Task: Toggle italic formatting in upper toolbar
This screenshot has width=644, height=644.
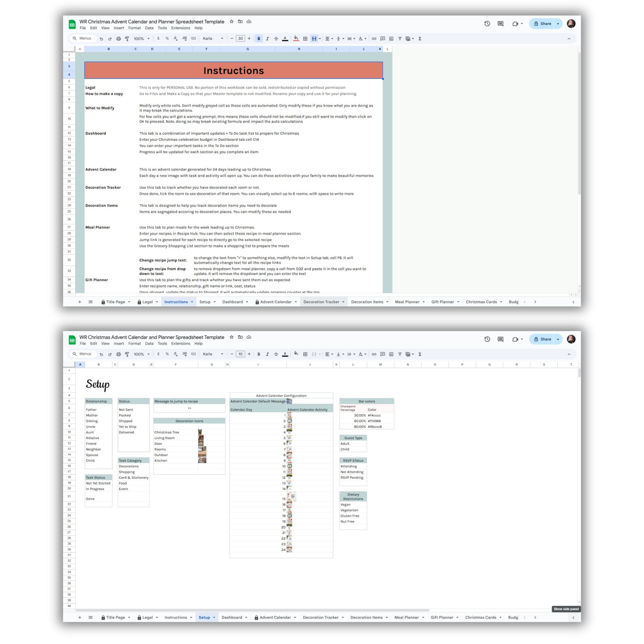Action: [267, 39]
